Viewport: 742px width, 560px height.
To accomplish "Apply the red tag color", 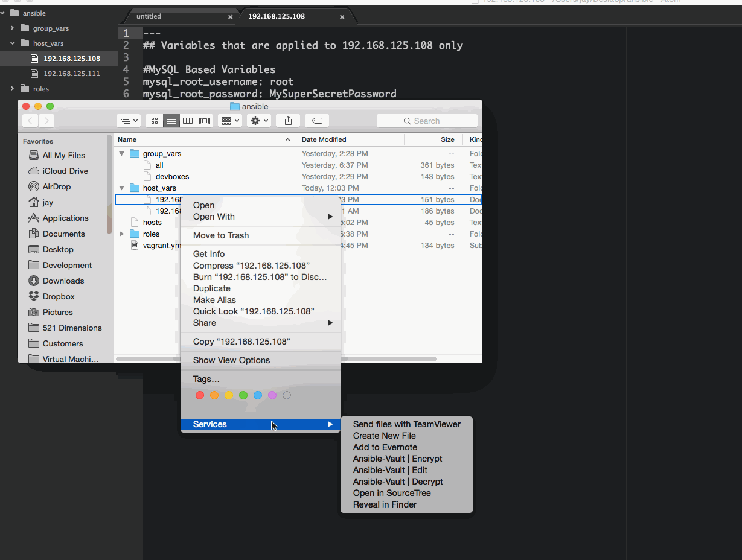I will 200,395.
